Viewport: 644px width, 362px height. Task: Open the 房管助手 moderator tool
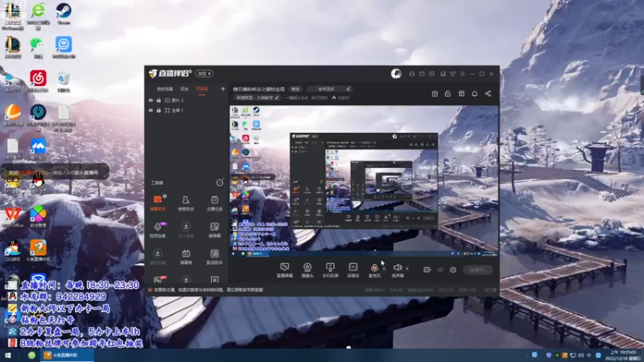186,204
